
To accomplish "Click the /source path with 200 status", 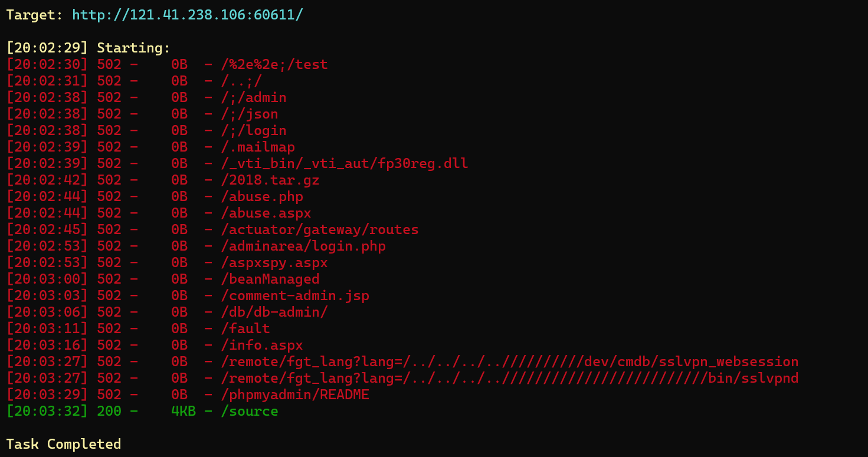I will pyautogui.click(x=250, y=411).
